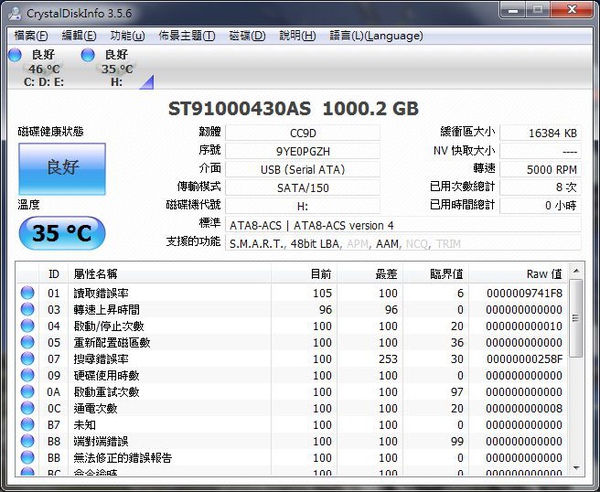This screenshot has height=492, width=600.
Task: Click the CrystalDiskInfo app icon in title bar
Action: click(15, 13)
